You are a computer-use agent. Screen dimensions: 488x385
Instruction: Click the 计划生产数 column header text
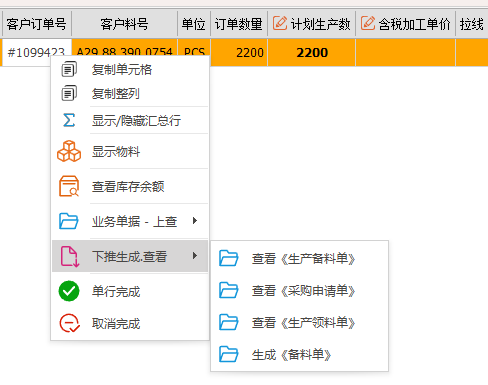click(x=320, y=24)
